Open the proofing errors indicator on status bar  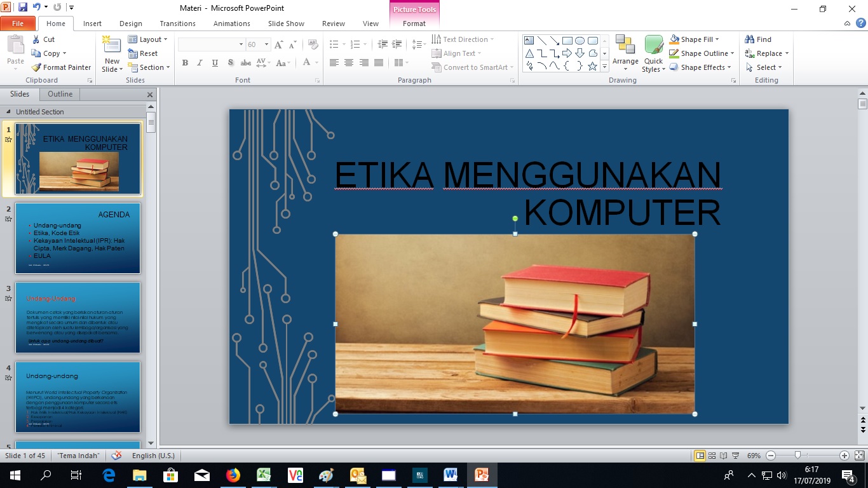[116, 455]
